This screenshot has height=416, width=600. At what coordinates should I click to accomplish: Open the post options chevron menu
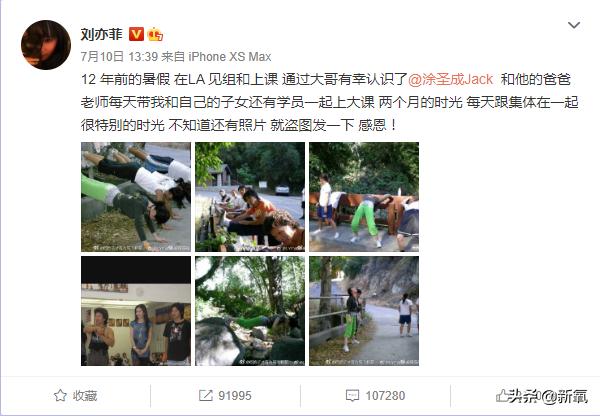coord(574,26)
